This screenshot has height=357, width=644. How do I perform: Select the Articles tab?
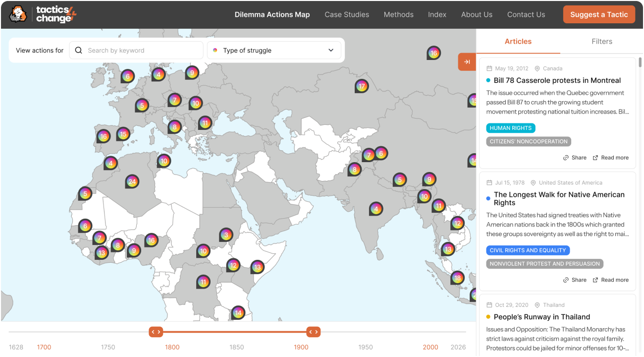(518, 42)
